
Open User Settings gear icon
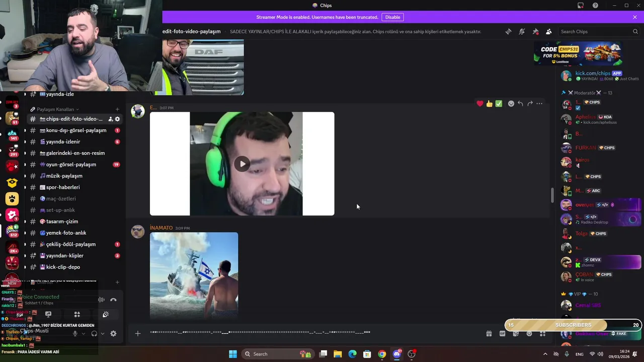[113, 333]
